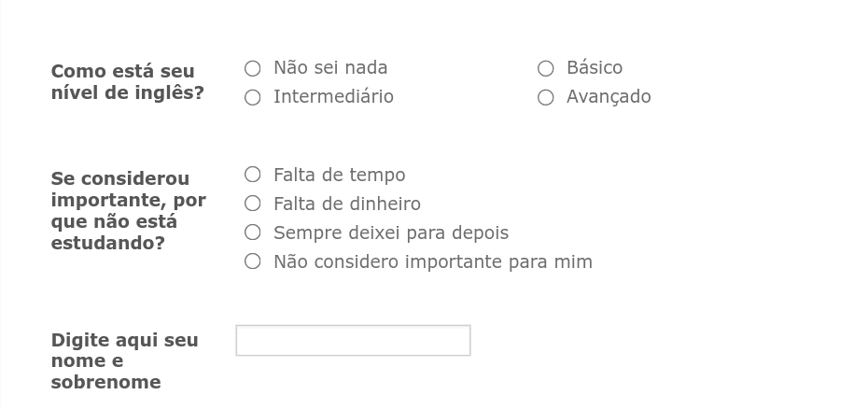Click the 'Digite aqui seu nome e sobrenome' label

pos(124,360)
